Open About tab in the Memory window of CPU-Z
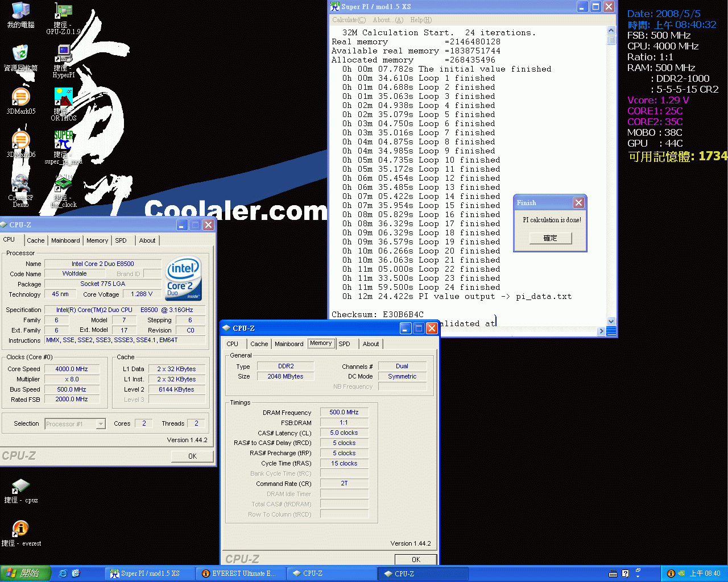The image size is (728, 582). click(x=371, y=344)
